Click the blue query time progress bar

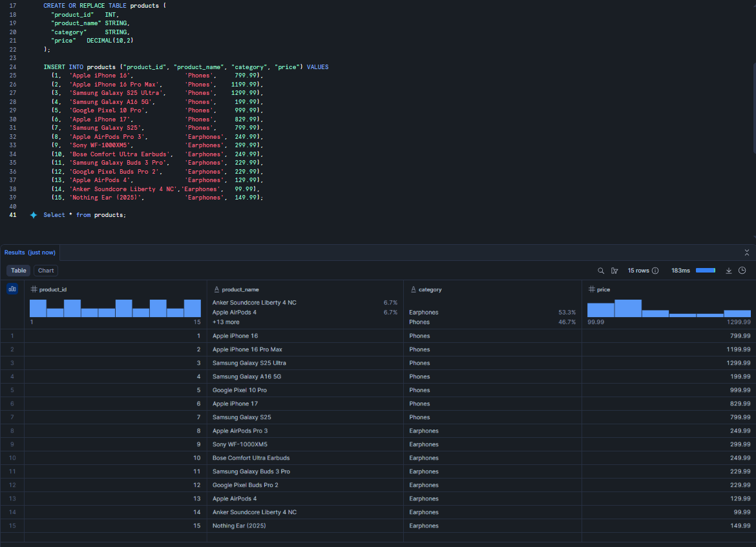pyautogui.click(x=705, y=271)
